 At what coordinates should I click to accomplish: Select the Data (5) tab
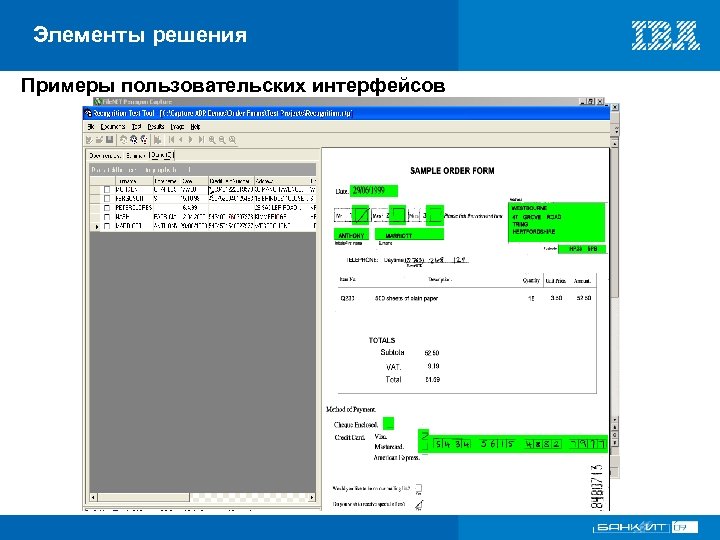(x=162, y=156)
